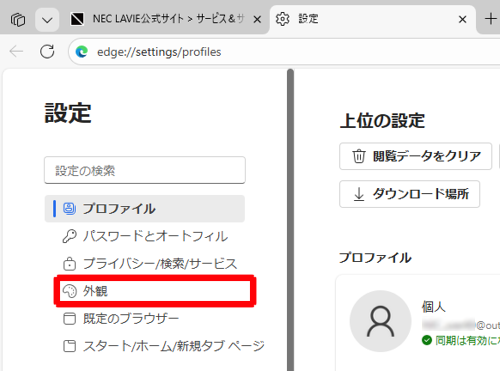500x371 pixels.
Task: Open the tab actions workspace icon
Action: tap(18, 20)
